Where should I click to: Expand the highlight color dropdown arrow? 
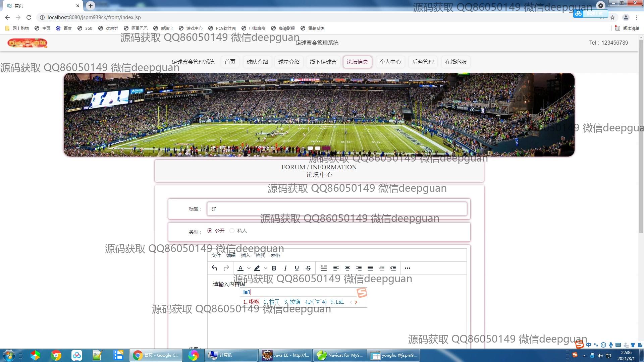coord(266,268)
